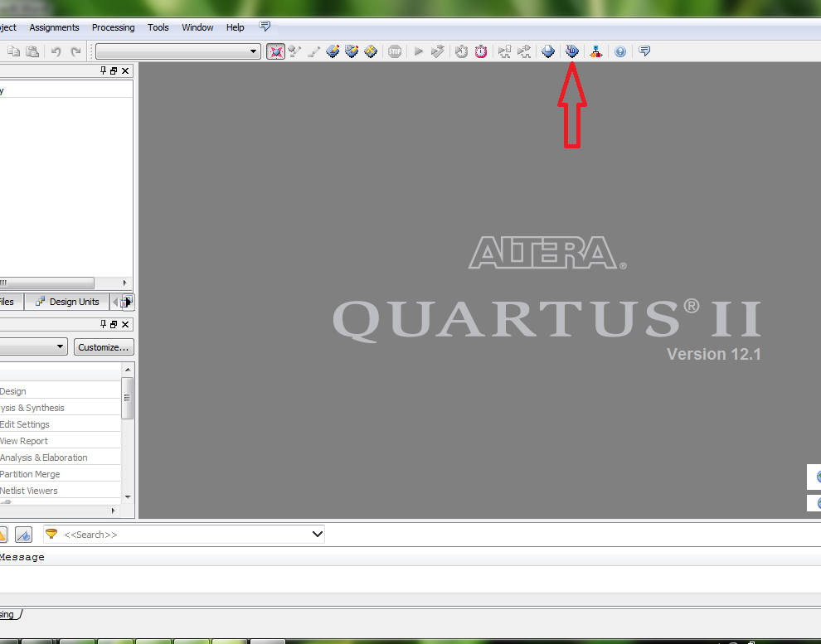Open the Tools menu

(x=158, y=27)
